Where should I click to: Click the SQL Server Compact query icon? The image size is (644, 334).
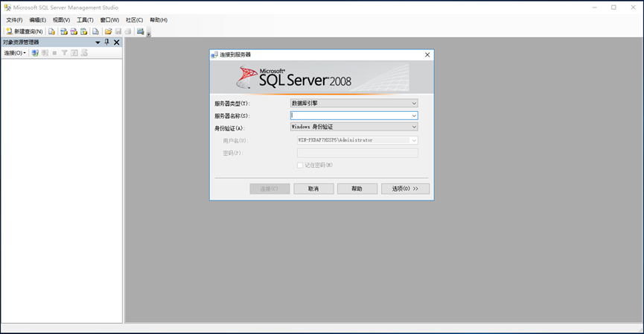point(95,31)
